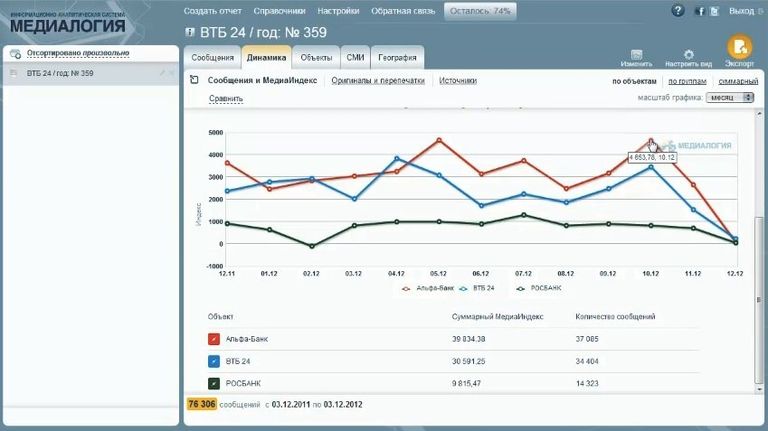Screen dimensions: 768x431
Task: Click the value 30 591,25 in table
Action: point(468,361)
